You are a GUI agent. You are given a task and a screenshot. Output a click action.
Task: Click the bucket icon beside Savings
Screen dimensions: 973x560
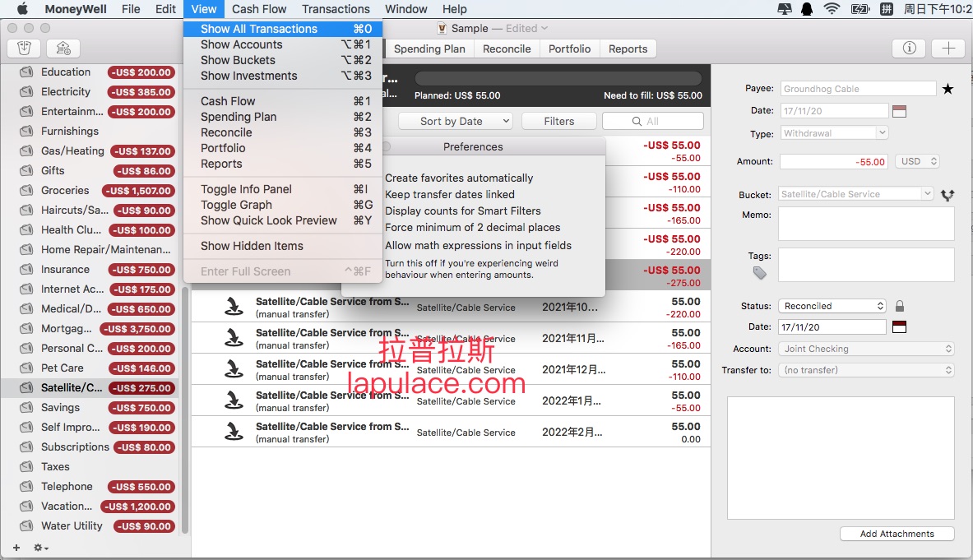point(26,407)
